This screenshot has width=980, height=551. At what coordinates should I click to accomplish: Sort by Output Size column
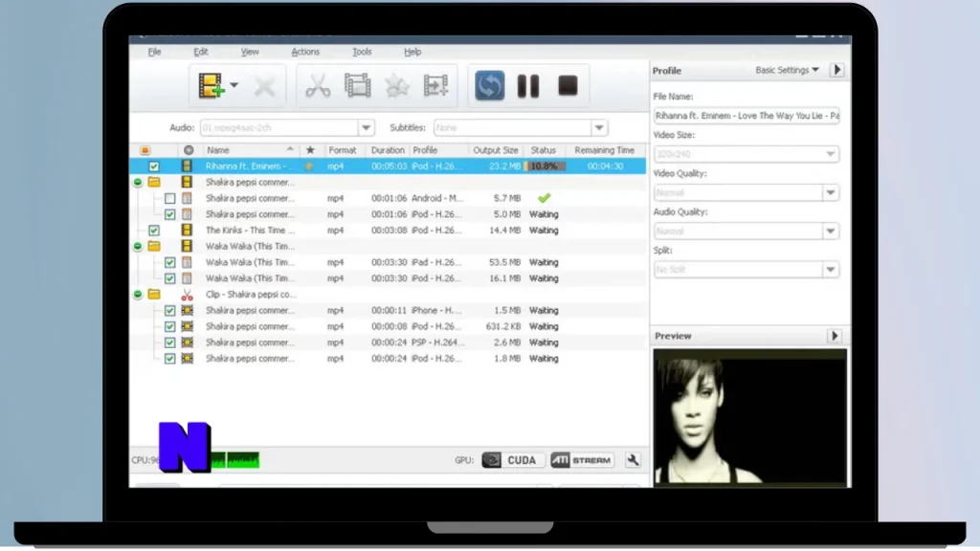tap(496, 150)
